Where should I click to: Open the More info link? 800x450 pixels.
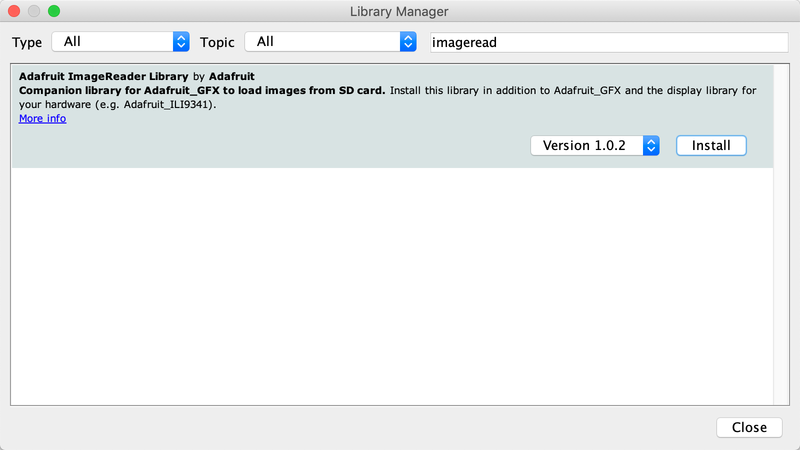42,118
